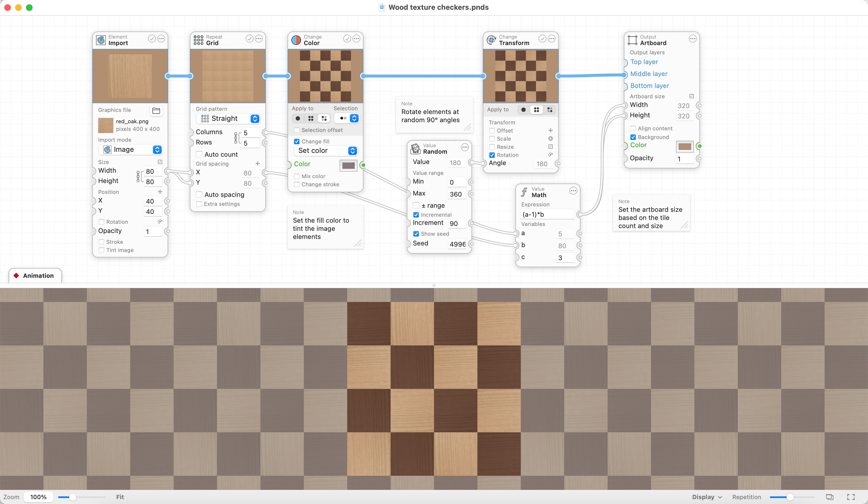The height and width of the screenshot is (504, 868).
Task: Enable the Rotation checkbox in Transform
Action: coord(492,155)
